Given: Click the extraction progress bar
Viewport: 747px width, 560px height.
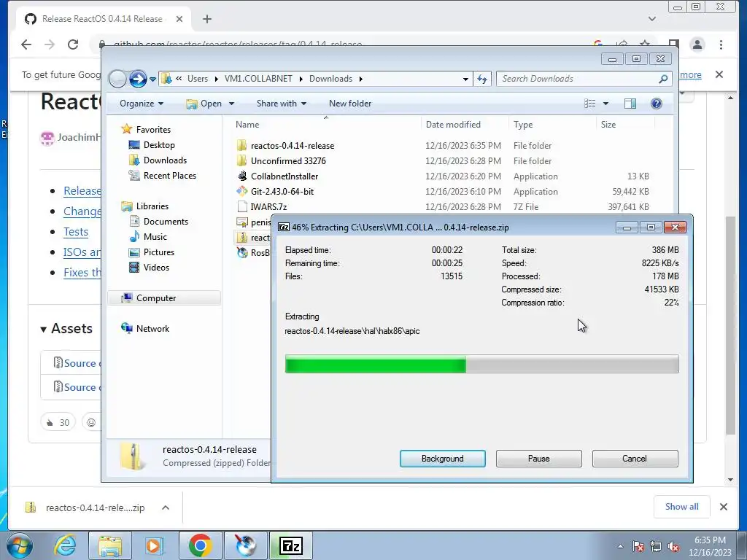Looking at the screenshot, I should [481, 365].
